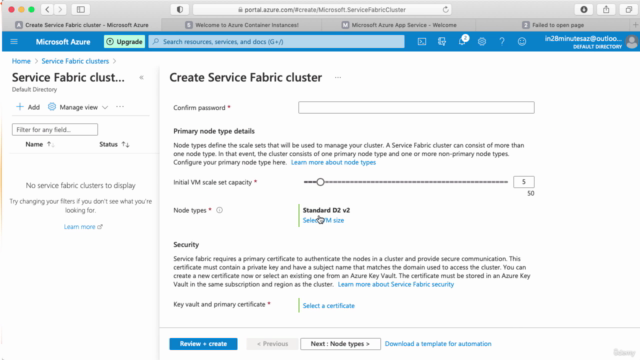
Task: Switch to Create Service Fabric cluster tab
Action: 82,25
